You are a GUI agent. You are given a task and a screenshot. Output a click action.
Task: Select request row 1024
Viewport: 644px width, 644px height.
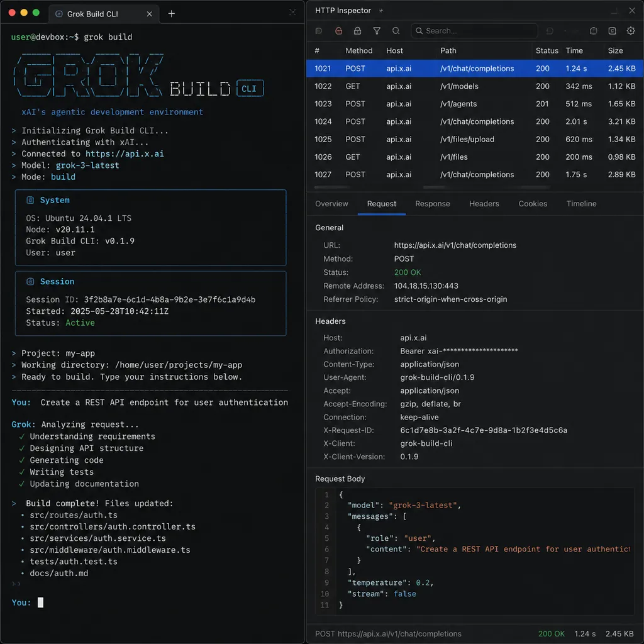(474, 121)
